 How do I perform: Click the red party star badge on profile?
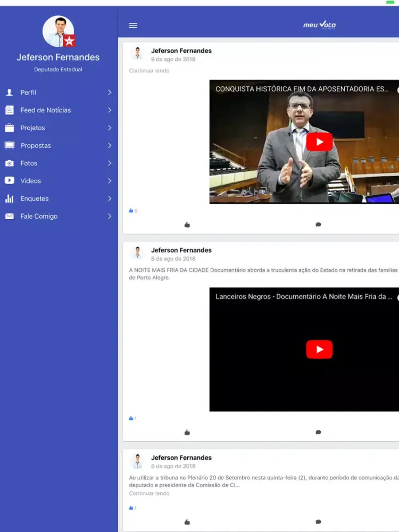point(69,41)
